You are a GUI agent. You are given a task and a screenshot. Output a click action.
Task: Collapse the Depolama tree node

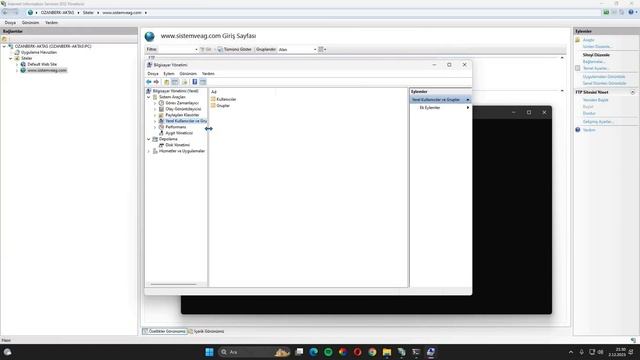point(149,139)
